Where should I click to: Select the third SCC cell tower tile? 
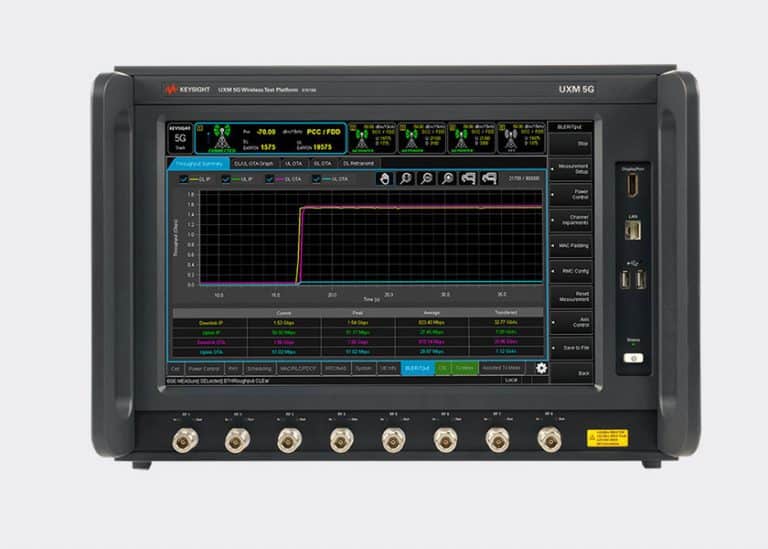click(x=472, y=138)
